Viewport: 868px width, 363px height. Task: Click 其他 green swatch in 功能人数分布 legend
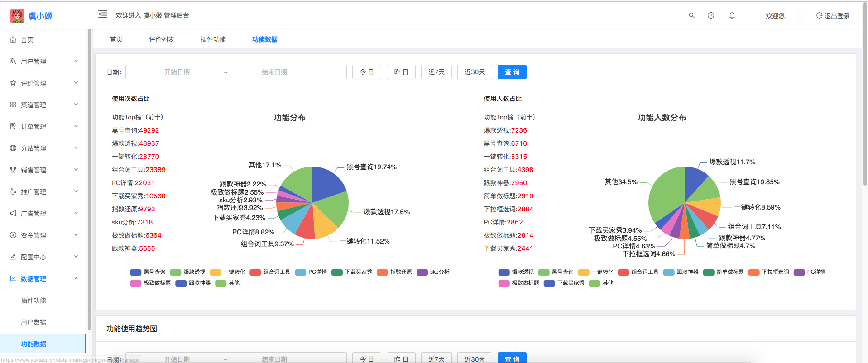[x=595, y=283]
